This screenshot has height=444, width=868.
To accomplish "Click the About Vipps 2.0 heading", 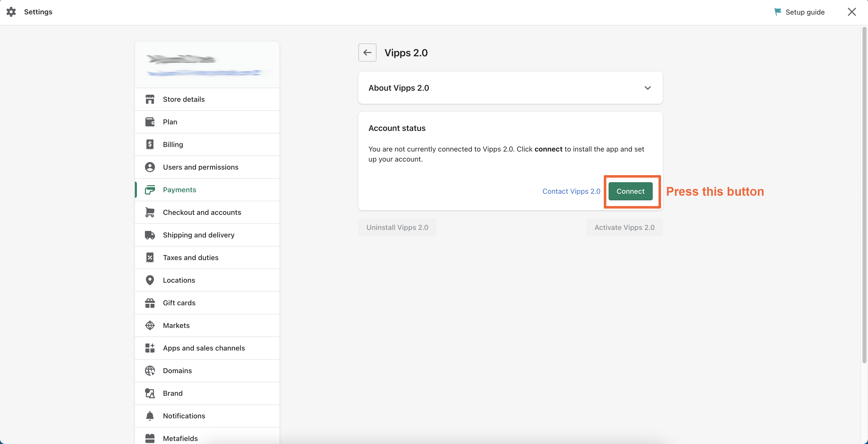I will point(399,88).
